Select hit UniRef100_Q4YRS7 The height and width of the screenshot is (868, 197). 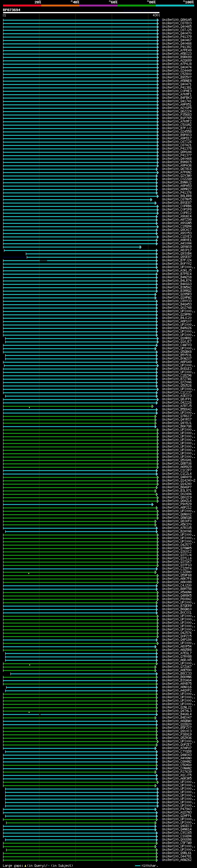click(177, 419)
